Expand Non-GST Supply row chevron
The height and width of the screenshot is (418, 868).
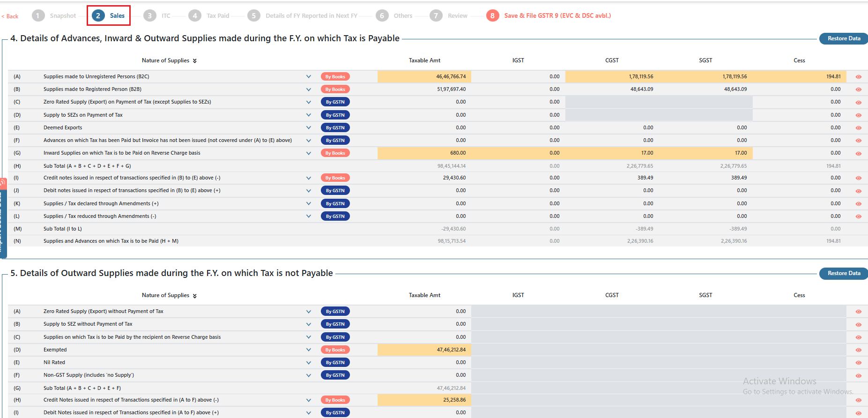(x=308, y=375)
